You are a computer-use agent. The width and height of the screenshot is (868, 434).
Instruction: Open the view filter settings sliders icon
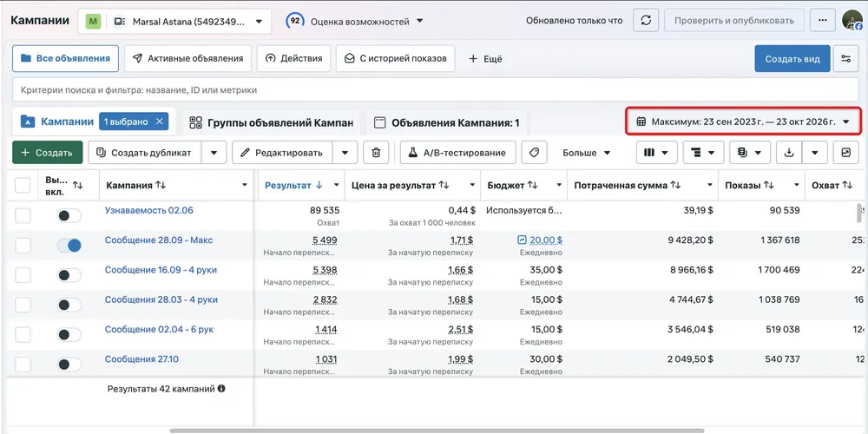tap(845, 59)
